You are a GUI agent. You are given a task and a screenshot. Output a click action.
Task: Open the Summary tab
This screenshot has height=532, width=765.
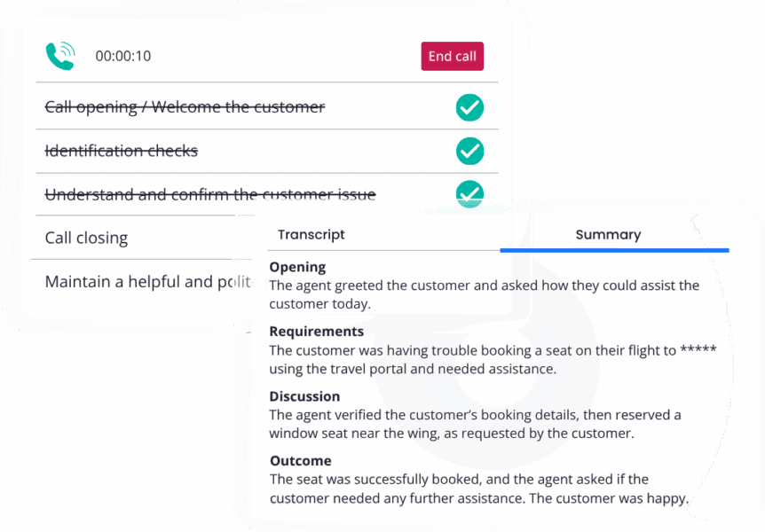coord(607,234)
